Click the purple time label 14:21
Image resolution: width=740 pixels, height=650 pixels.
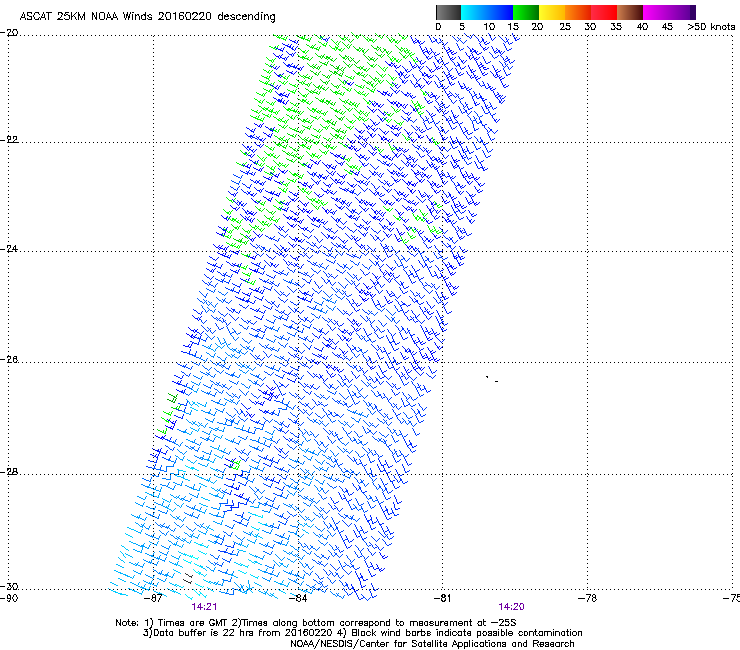pyautogui.click(x=204, y=607)
